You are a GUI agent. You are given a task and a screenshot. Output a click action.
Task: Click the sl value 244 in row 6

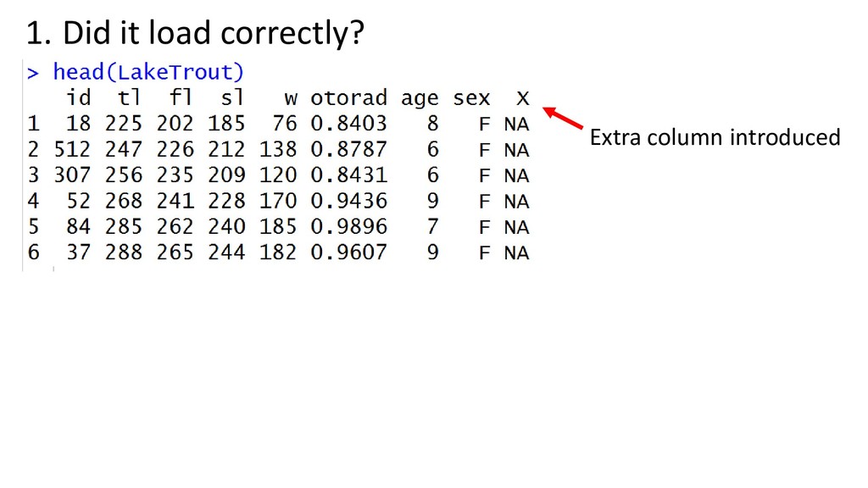point(226,252)
